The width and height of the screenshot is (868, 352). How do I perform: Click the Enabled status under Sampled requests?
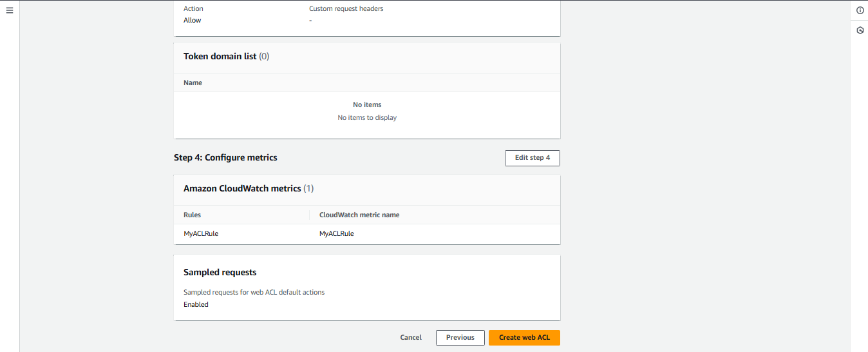click(x=196, y=304)
